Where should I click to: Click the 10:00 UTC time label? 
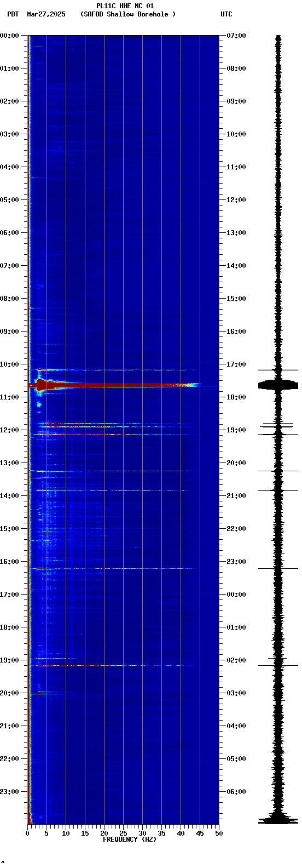[x=236, y=134]
